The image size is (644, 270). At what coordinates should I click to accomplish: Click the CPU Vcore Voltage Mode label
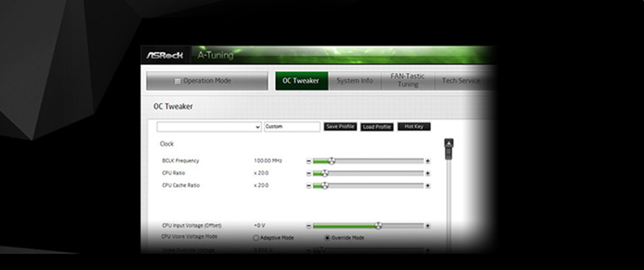click(x=190, y=237)
